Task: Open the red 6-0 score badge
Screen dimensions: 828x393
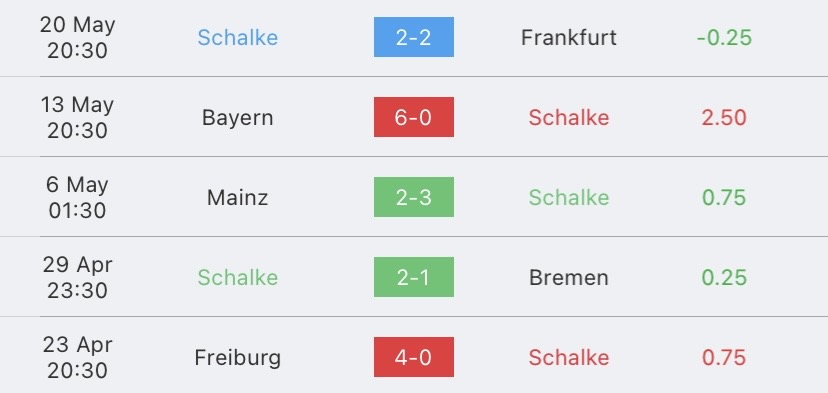Action: pyautogui.click(x=413, y=117)
